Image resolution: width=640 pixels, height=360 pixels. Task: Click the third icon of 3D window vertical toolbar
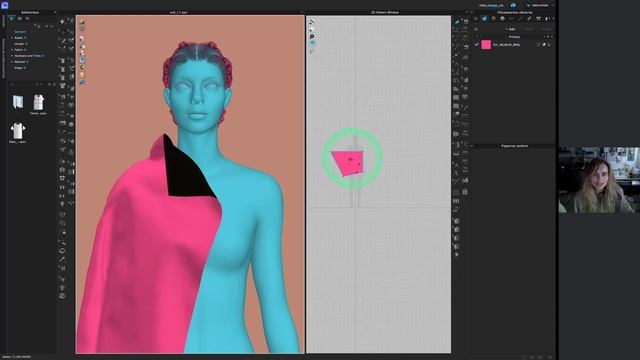82,39
